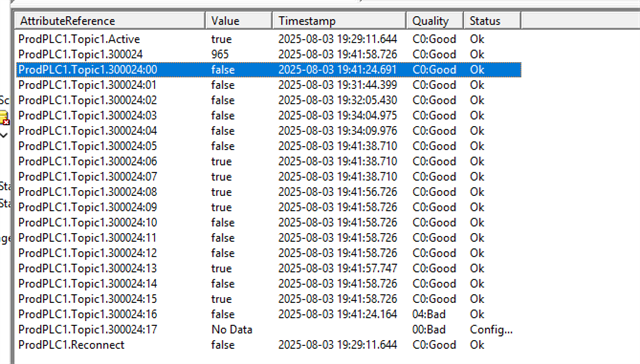Select the ProdPLC1.Reconnect row
Viewport: 640px width, 364px height.
269,345
